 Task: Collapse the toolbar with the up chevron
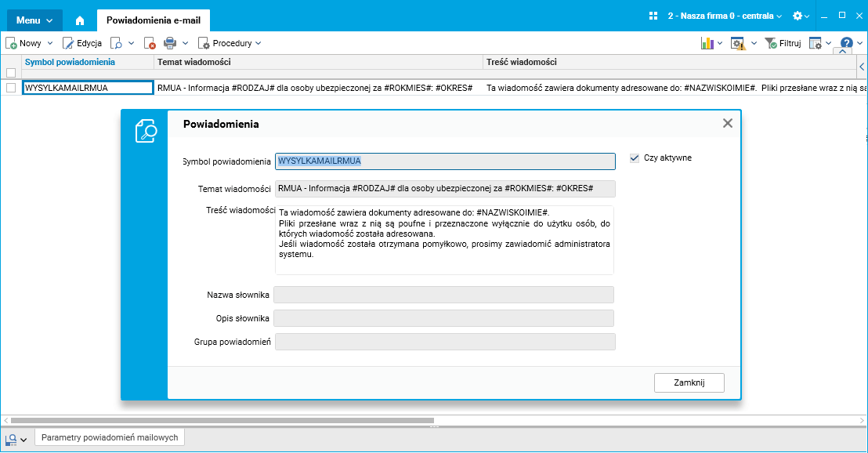[x=843, y=51]
